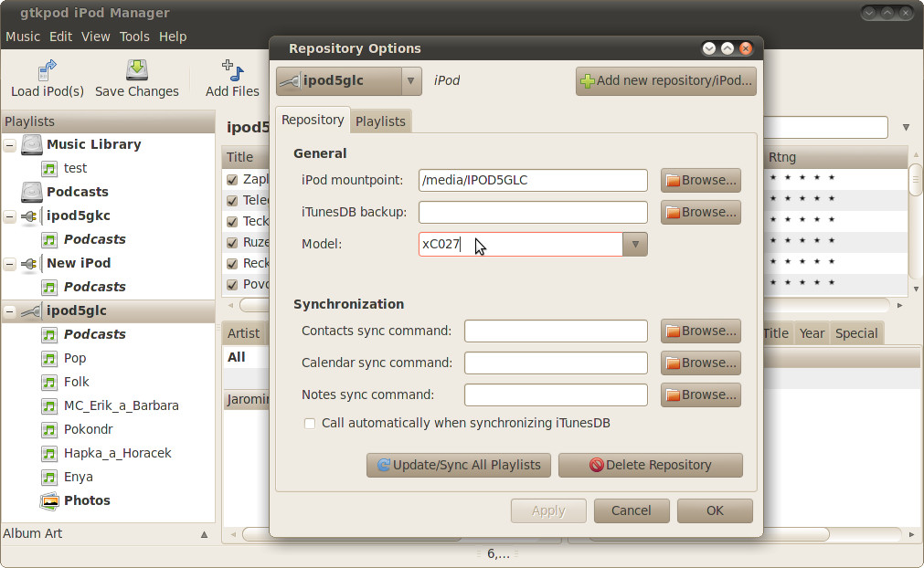Click the Photos album icon
Viewport: 924px width, 568px height.
tap(50, 501)
